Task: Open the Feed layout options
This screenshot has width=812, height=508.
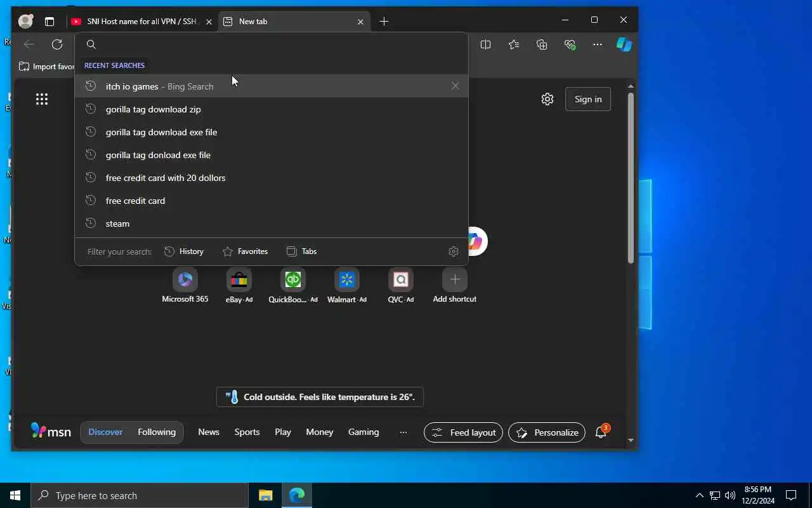Action: (463, 432)
